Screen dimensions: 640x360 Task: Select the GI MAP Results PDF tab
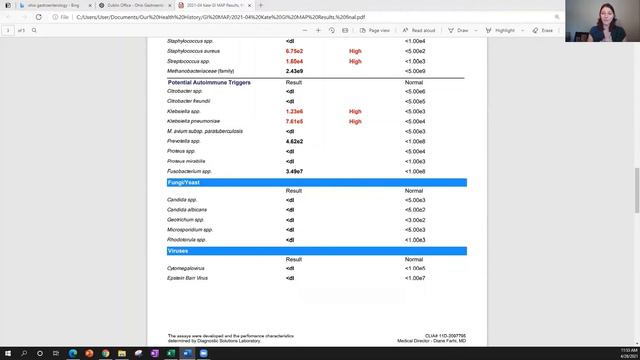coord(214,5)
